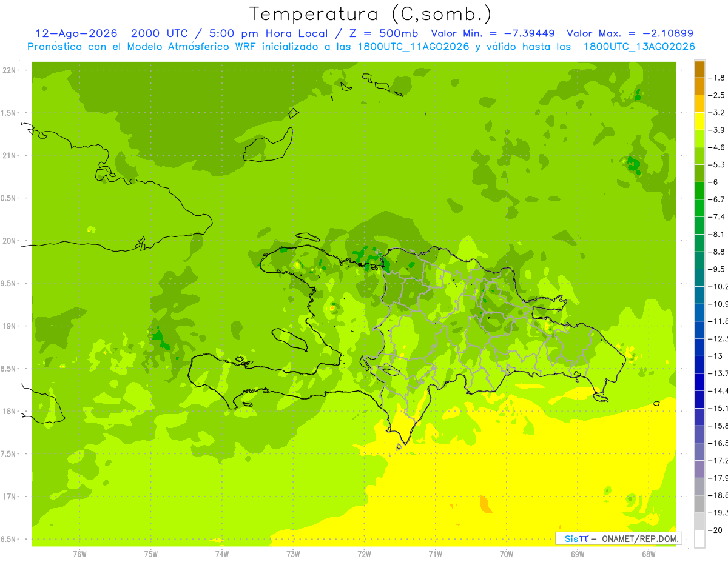Select the date text '12-Ago-2026'
728x562 pixels.
point(76,33)
